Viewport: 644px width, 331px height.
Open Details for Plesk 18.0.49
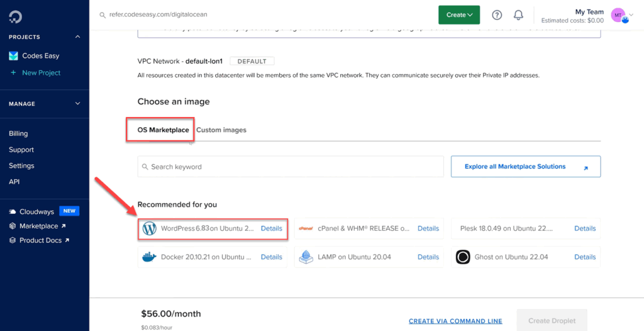pos(584,228)
